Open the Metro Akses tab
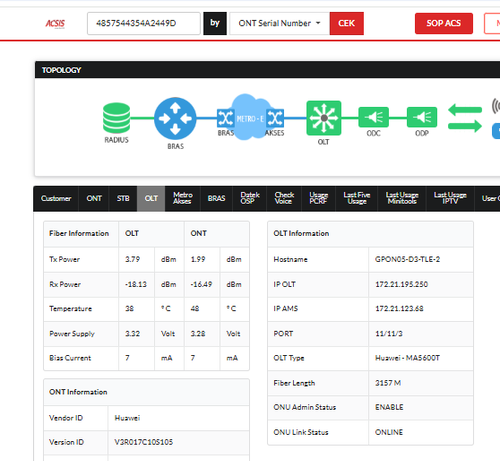This screenshot has height=461, width=500. point(183,198)
